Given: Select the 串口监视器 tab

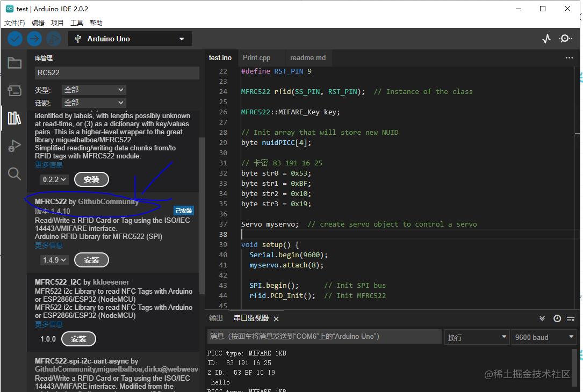Looking at the screenshot, I should 251,318.
